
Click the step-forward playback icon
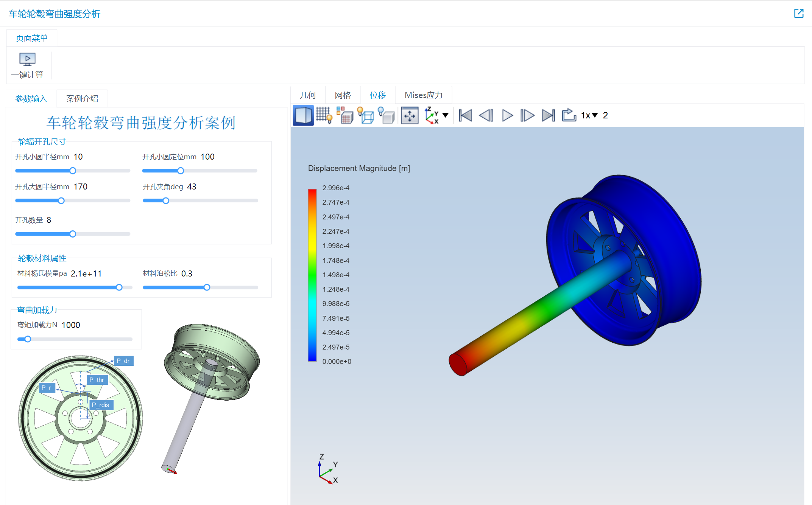pyautogui.click(x=527, y=115)
